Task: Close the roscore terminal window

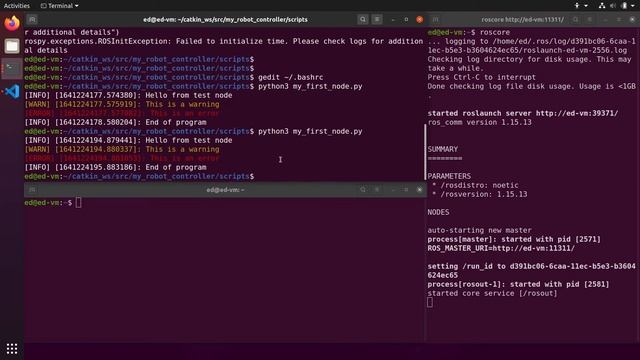Action: [632, 19]
